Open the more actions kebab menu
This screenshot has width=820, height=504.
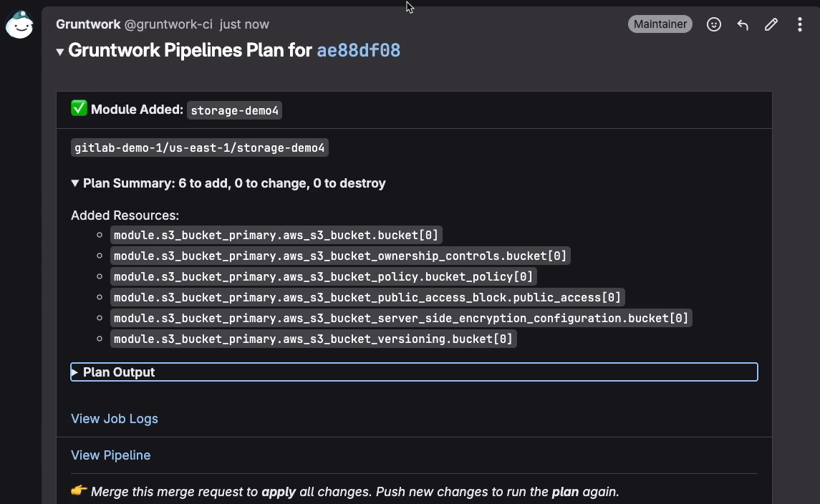[800, 24]
